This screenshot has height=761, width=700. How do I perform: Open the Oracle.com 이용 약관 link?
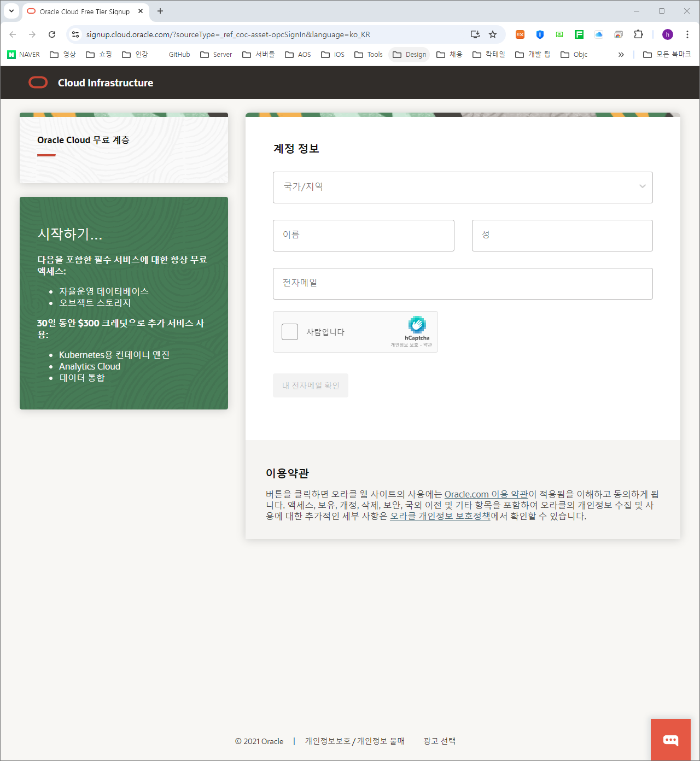point(486,494)
